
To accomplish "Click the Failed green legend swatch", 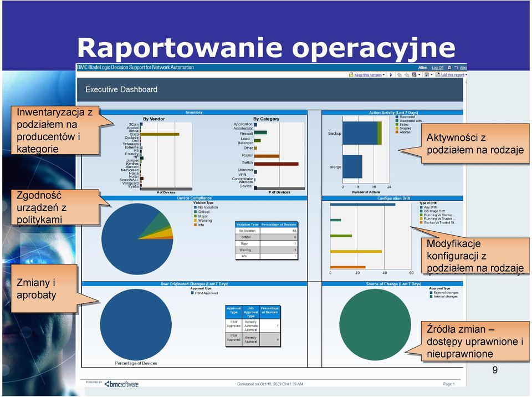I will click(x=397, y=124).
